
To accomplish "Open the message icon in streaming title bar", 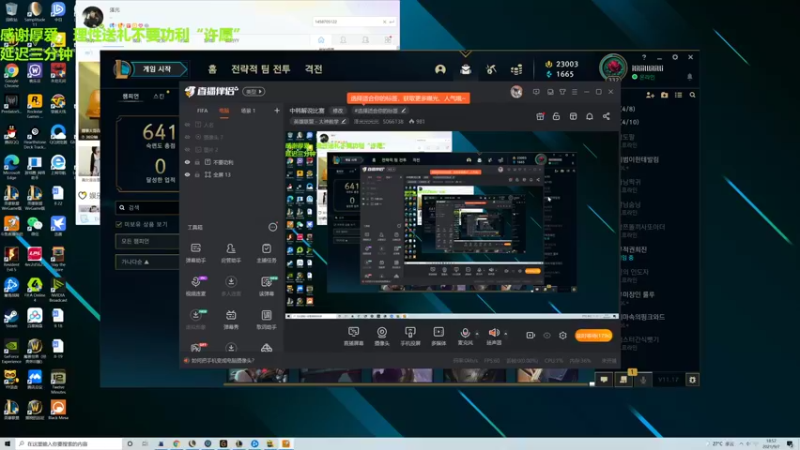I will (536, 92).
